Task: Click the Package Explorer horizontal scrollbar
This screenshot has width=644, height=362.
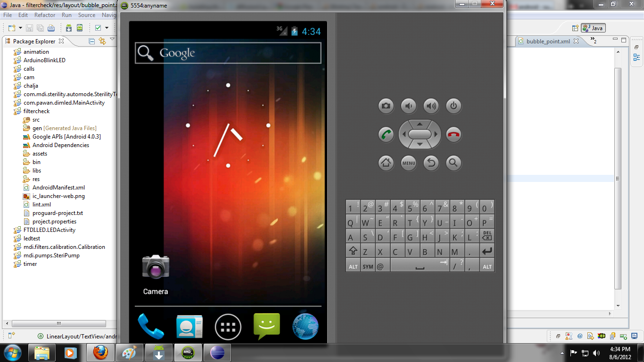Action: 59,323
